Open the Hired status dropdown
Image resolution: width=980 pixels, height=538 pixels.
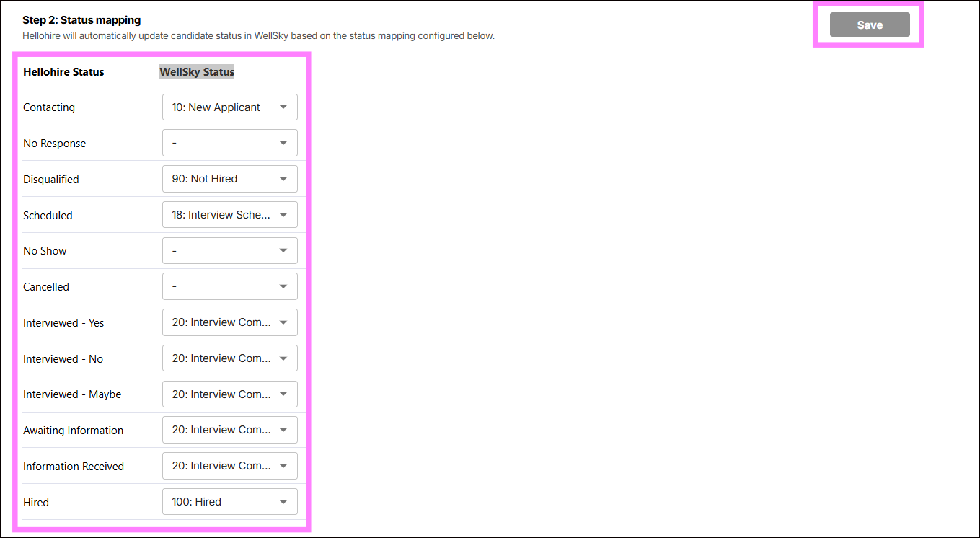click(x=230, y=502)
